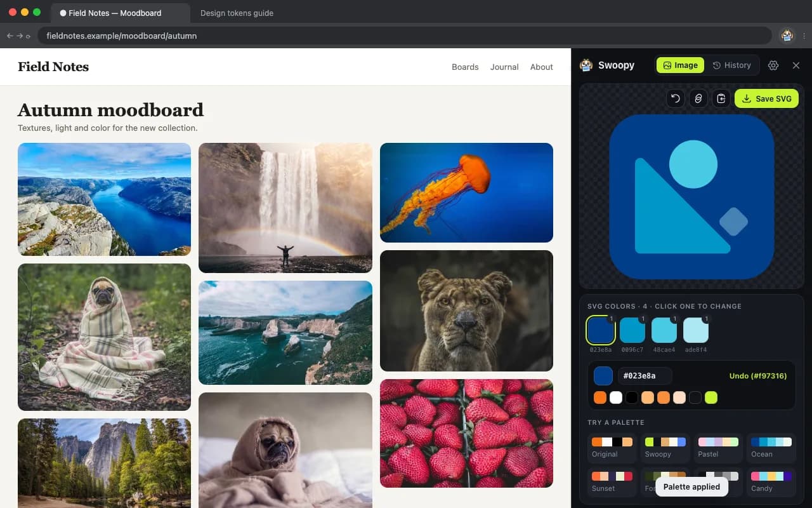Open the About nav link
This screenshot has width=812, height=508.
click(x=542, y=67)
